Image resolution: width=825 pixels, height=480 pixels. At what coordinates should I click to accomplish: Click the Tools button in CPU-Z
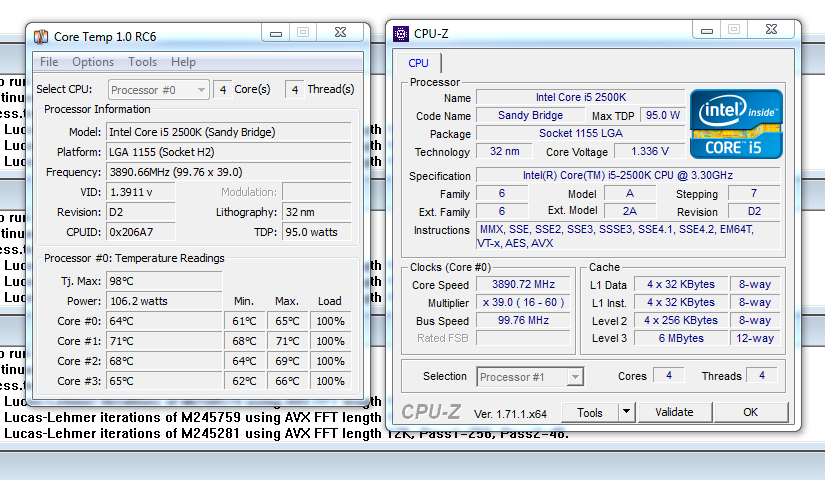click(589, 413)
